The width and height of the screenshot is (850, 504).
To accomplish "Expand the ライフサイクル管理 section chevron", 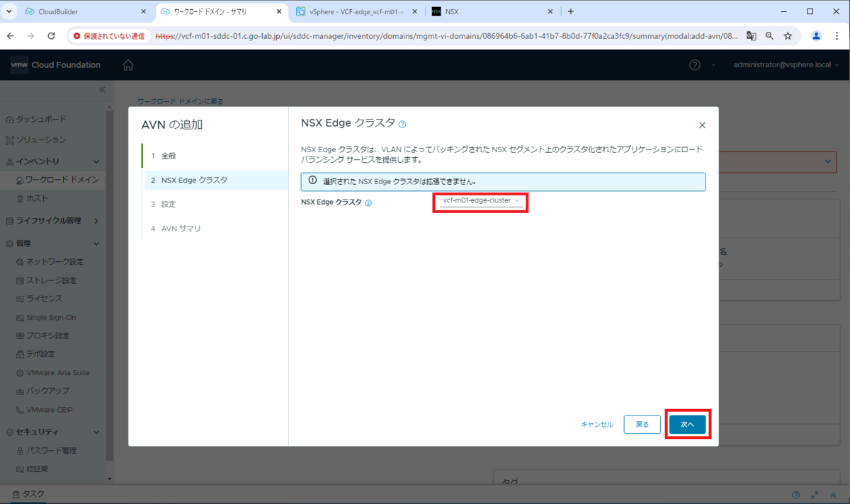I will (x=97, y=221).
